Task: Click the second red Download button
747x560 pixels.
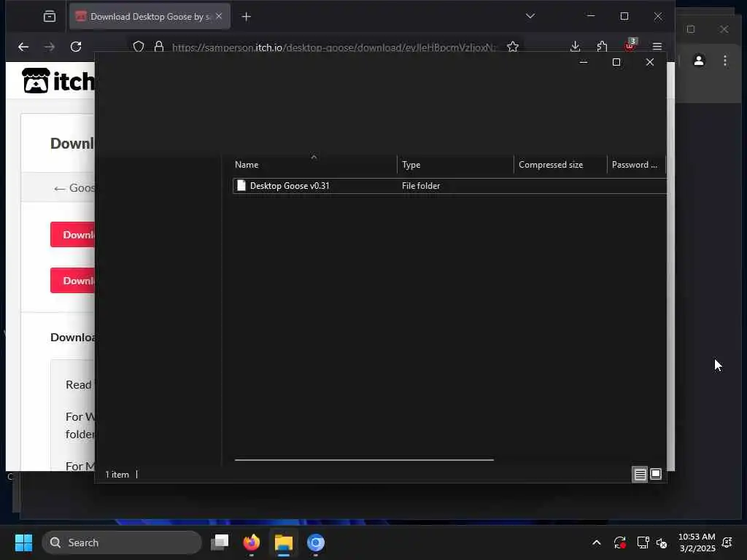Action: tap(72, 281)
